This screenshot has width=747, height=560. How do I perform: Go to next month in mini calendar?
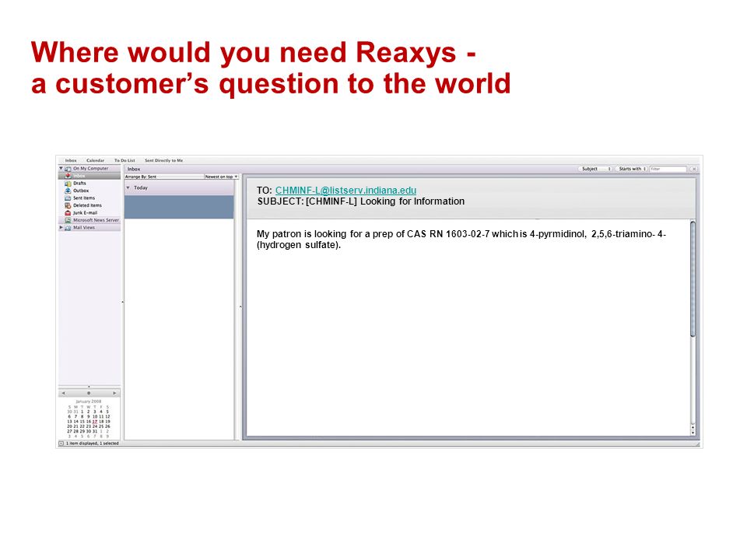(x=114, y=394)
